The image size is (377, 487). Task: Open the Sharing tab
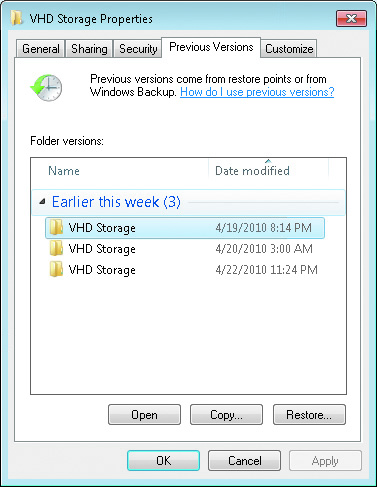89,49
